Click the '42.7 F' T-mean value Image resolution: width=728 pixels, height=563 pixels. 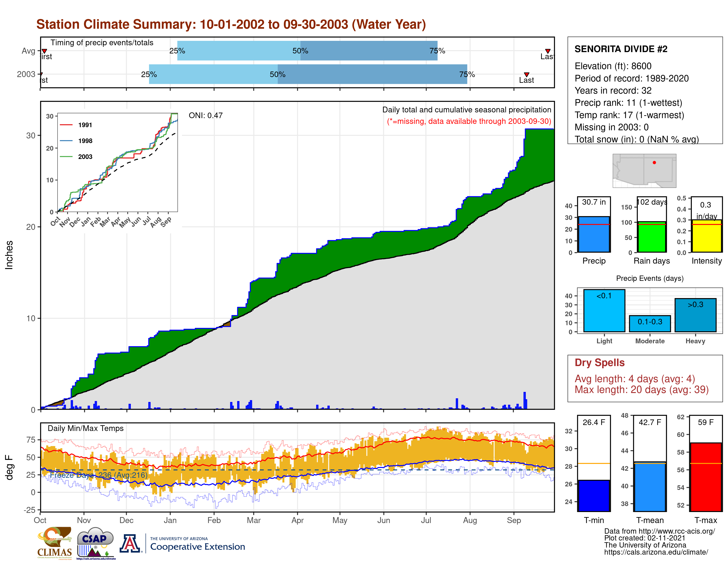click(x=650, y=422)
